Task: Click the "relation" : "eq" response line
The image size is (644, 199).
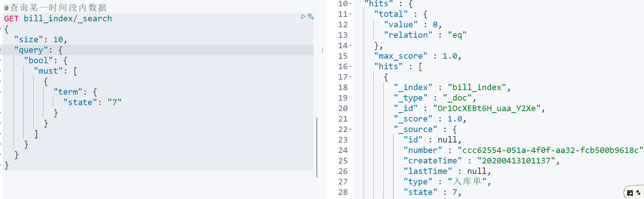Action: coord(425,35)
